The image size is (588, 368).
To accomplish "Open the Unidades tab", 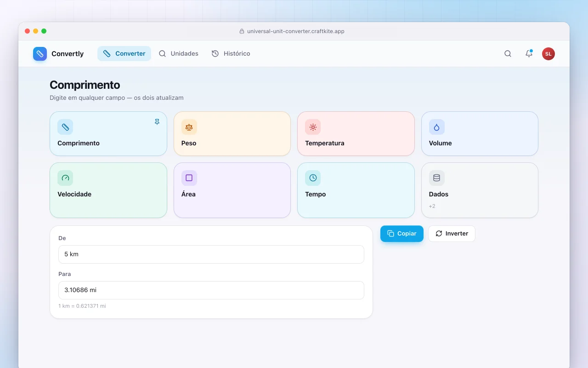I will [x=179, y=54].
